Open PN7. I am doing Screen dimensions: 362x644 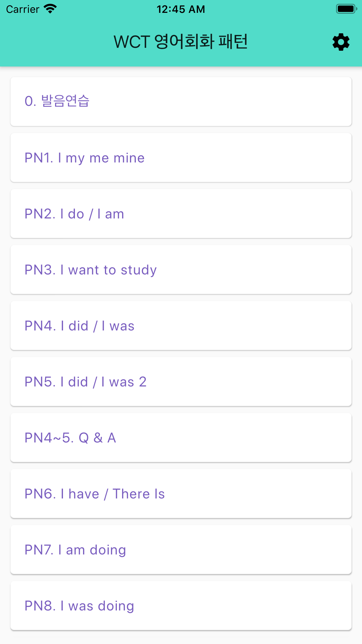click(x=181, y=549)
